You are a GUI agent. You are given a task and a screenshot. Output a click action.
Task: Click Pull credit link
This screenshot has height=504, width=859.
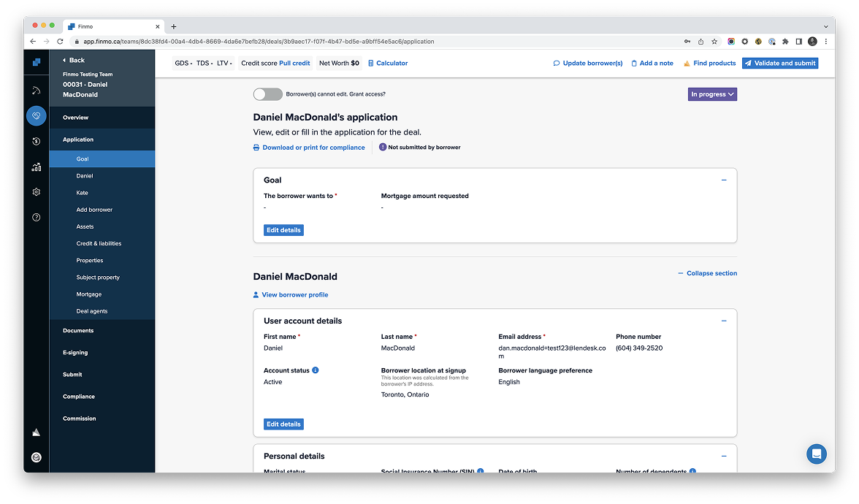(x=294, y=64)
